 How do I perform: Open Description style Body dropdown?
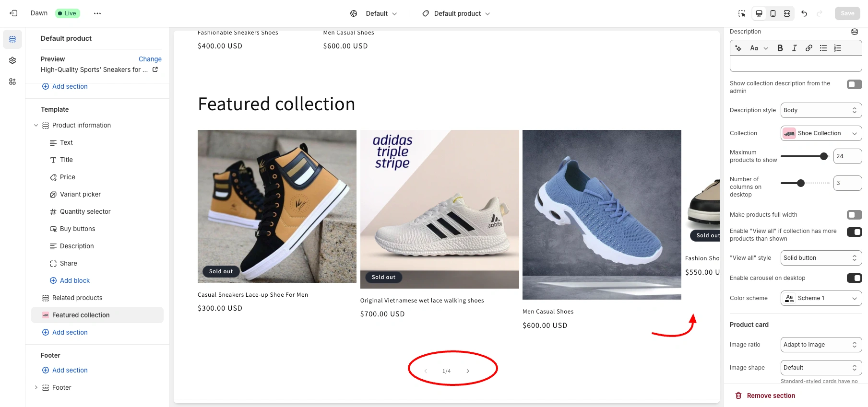click(x=821, y=110)
